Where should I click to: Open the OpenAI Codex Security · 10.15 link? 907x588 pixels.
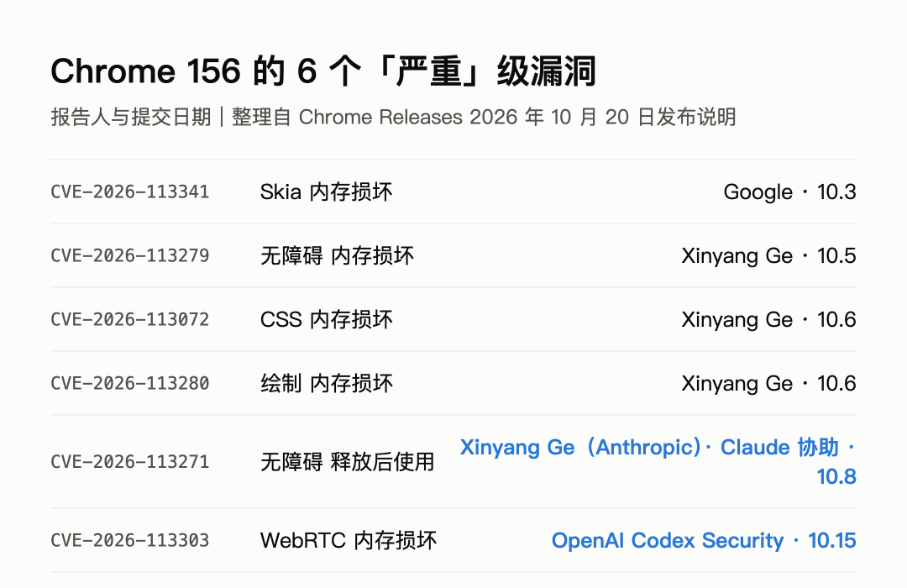click(x=704, y=540)
